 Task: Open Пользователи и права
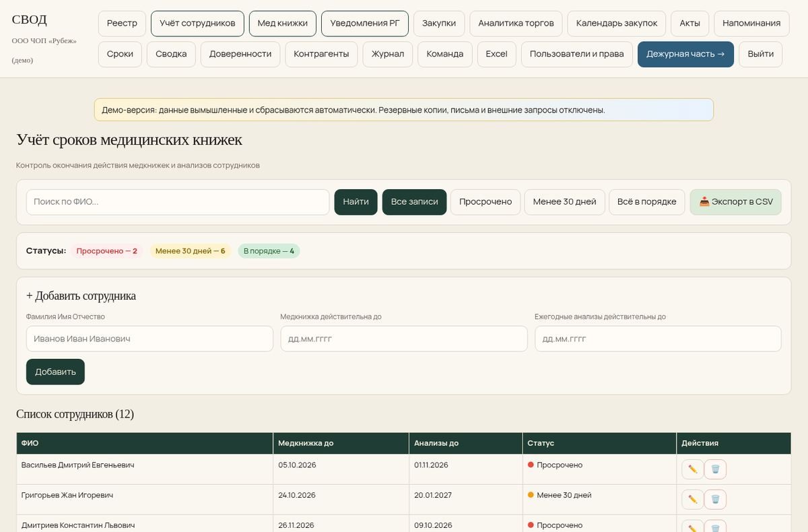[x=577, y=55]
